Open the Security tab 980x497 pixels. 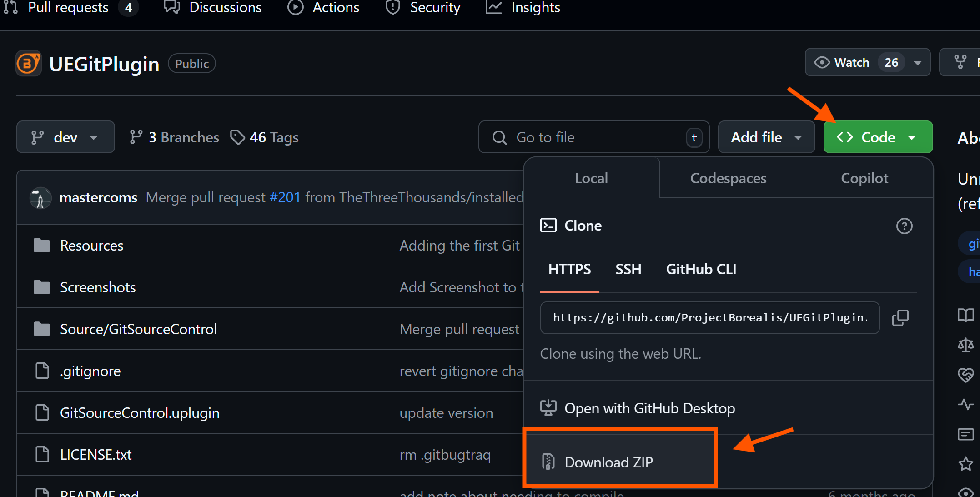(423, 8)
